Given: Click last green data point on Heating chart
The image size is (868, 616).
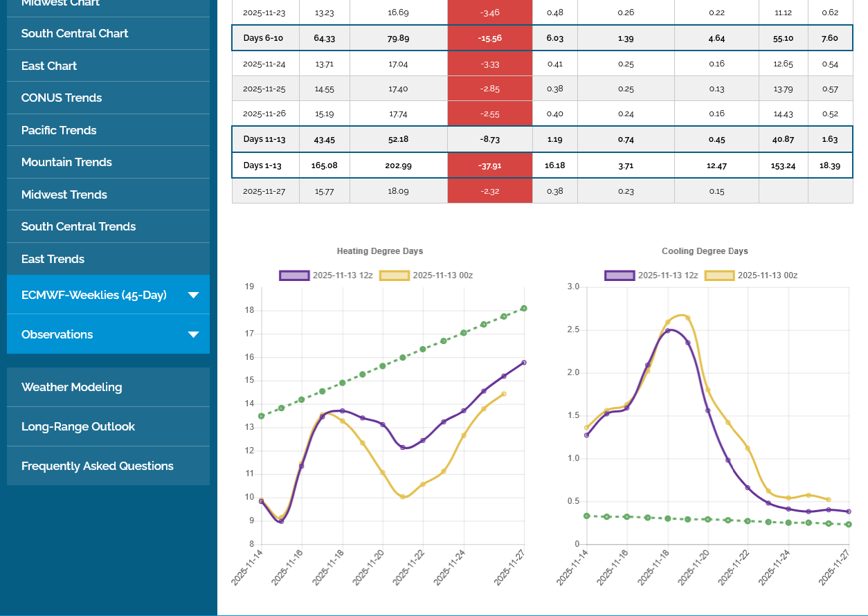Looking at the screenshot, I should tap(524, 308).
